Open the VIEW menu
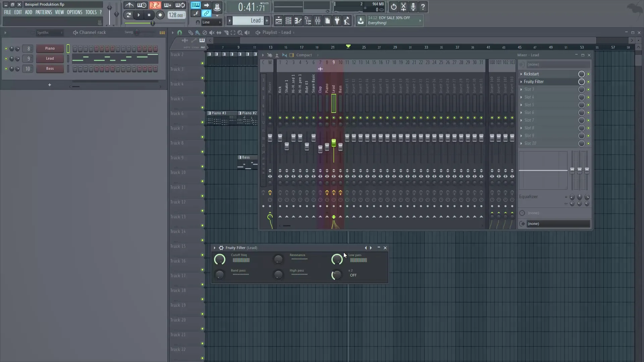644x362 pixels. [59, 12]
